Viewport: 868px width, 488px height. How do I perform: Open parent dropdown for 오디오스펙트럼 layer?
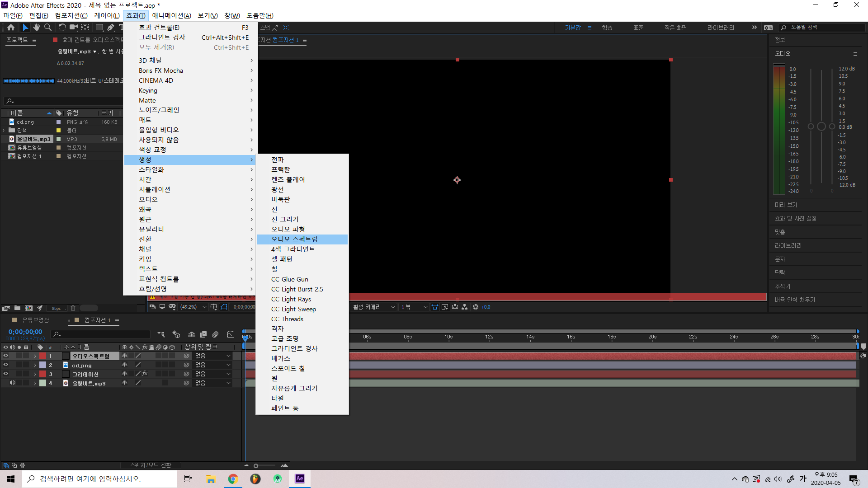[x=212, y=356]
